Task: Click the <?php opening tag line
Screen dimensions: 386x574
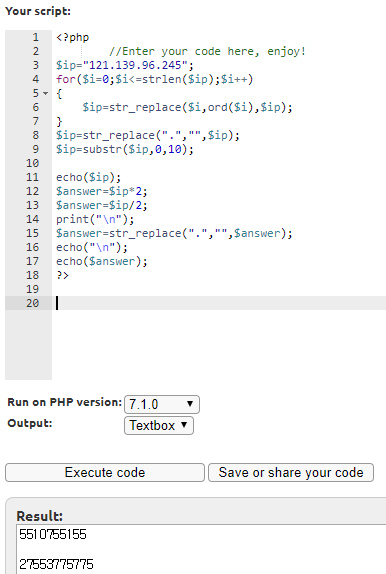Action: (x=72, y=37)
